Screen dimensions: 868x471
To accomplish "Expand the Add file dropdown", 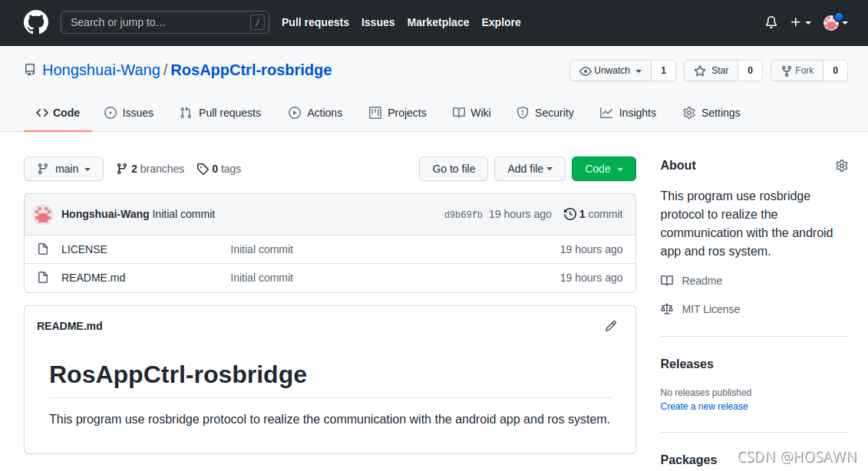I will pyautogui.click(x=530, y=169).
